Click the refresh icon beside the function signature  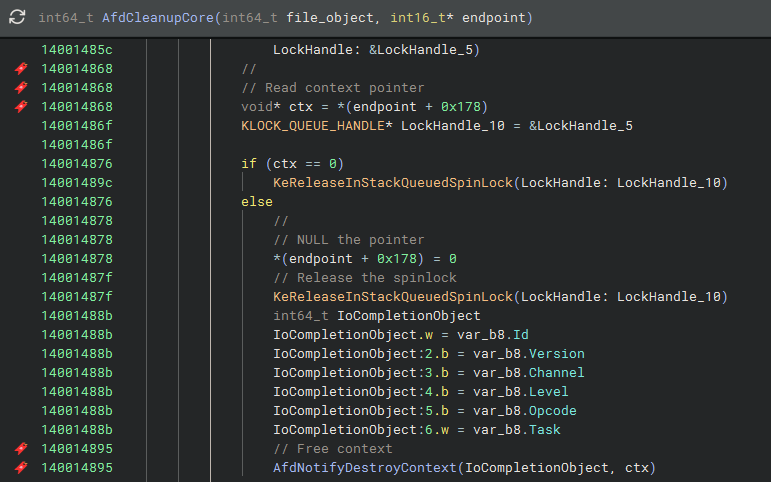pos(17,18)
